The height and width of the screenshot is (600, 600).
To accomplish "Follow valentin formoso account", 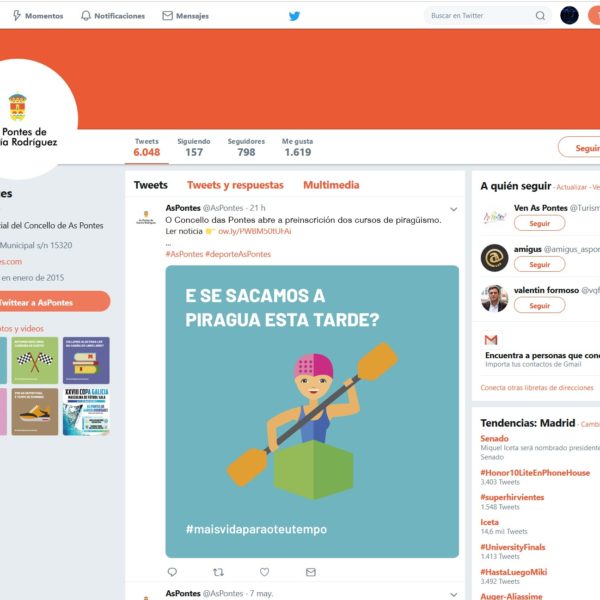I will click(x=540, y=305).
